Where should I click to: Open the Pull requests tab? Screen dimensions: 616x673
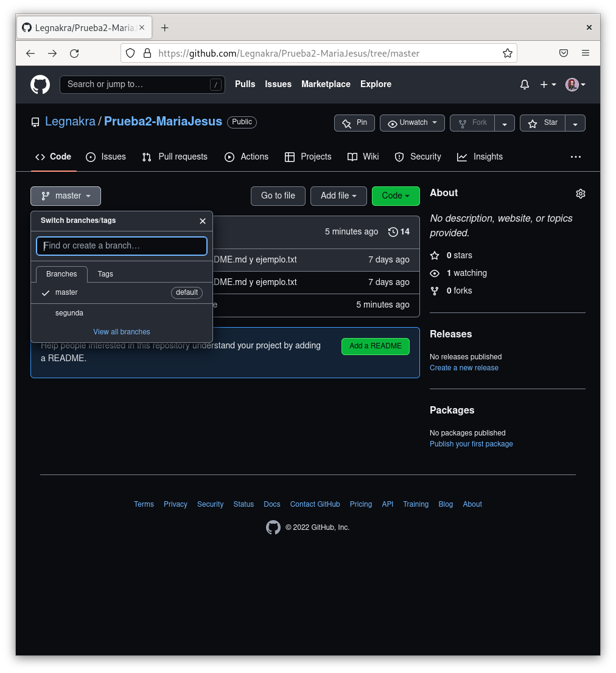pyautogui.click(x=175, y=157)
